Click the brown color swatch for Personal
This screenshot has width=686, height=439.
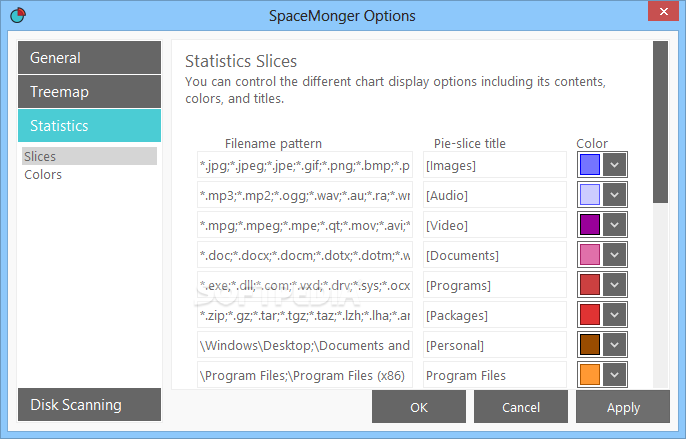tap(590, 344)
